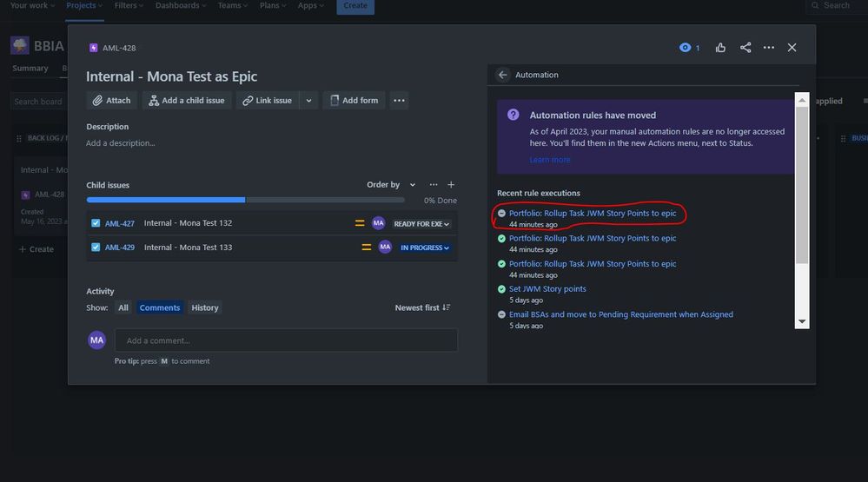868x482 pixels.
Task: Click the Attach button
Action: coord(112,100)
